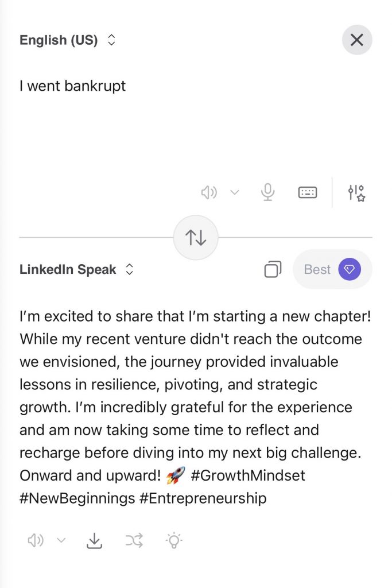Play audio of the source text
This screenshot has width=392, height=588.
click(x=210, y=192)
